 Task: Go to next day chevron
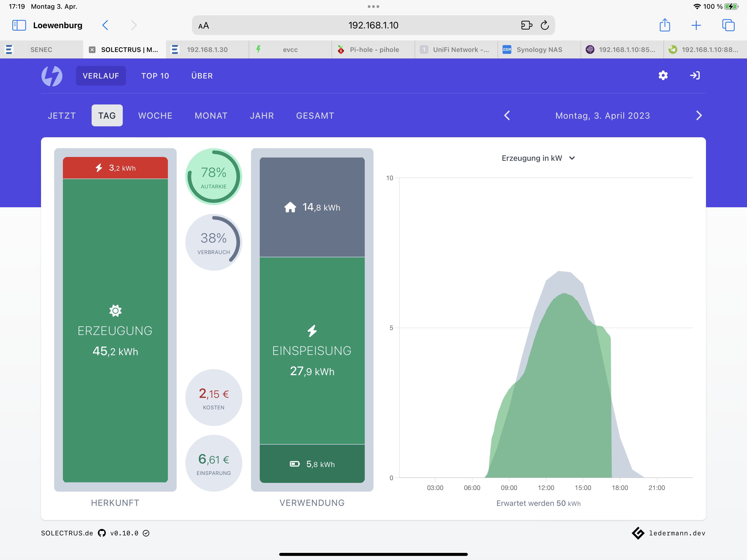(x=699, y=115)
